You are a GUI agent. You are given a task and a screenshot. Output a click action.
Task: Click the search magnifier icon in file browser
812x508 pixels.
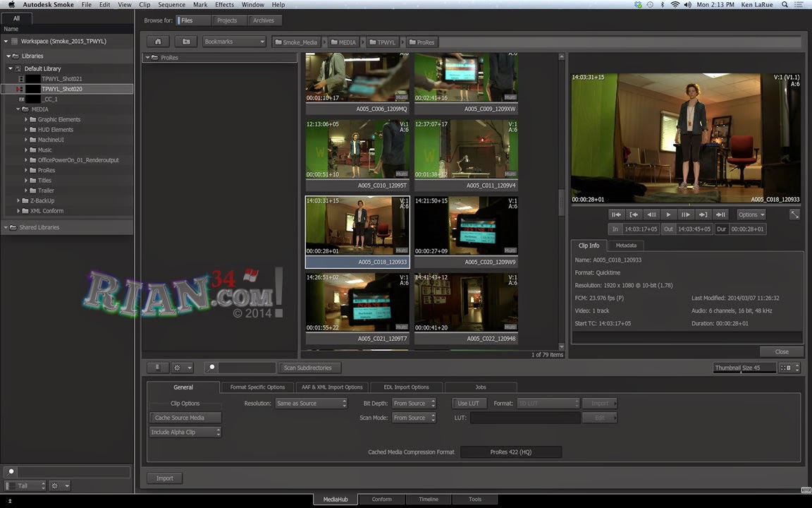click(211, 368)
